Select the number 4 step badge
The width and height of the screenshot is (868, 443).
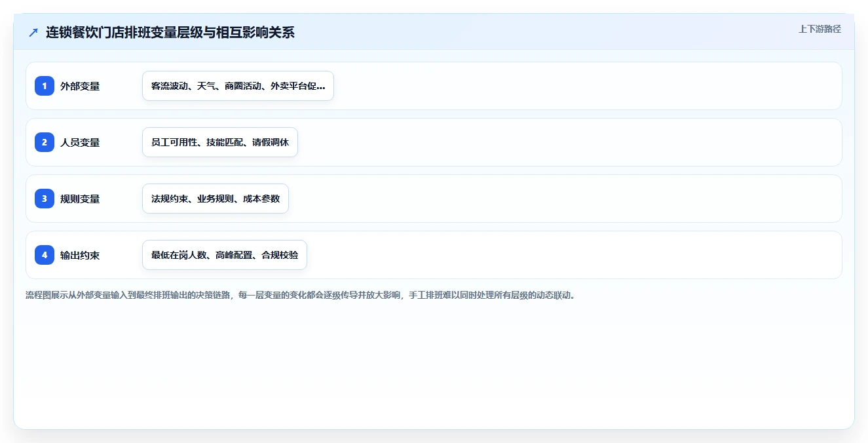45,255
